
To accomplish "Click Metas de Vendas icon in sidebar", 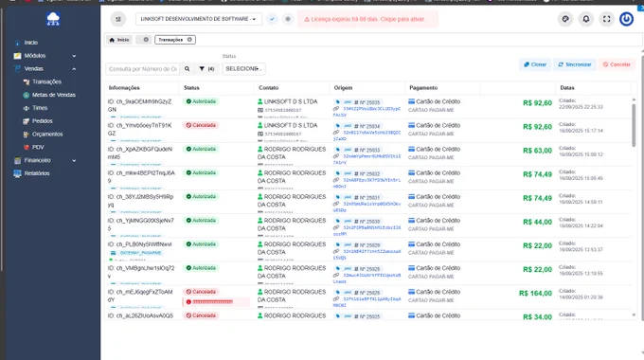I will click(27, 95).
